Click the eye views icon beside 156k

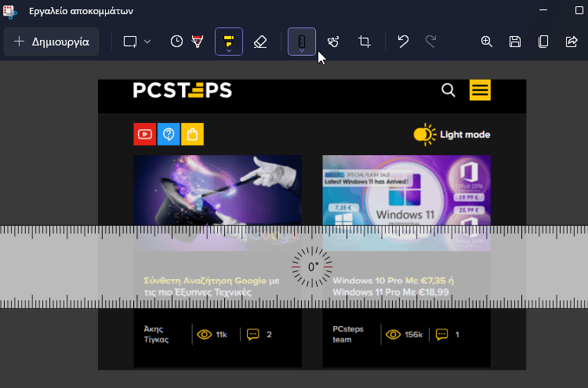tap(394, 335)
